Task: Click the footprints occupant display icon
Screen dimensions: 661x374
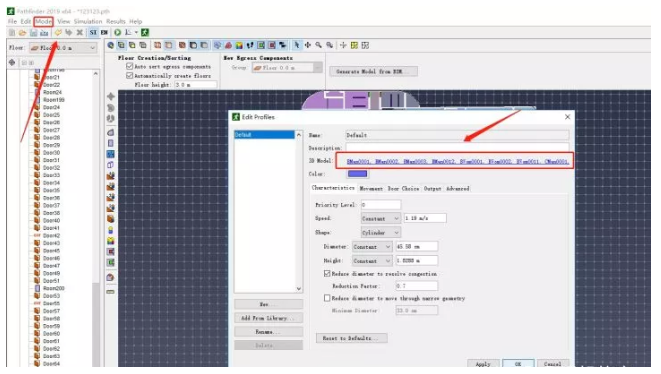Action: click(250, 45)
